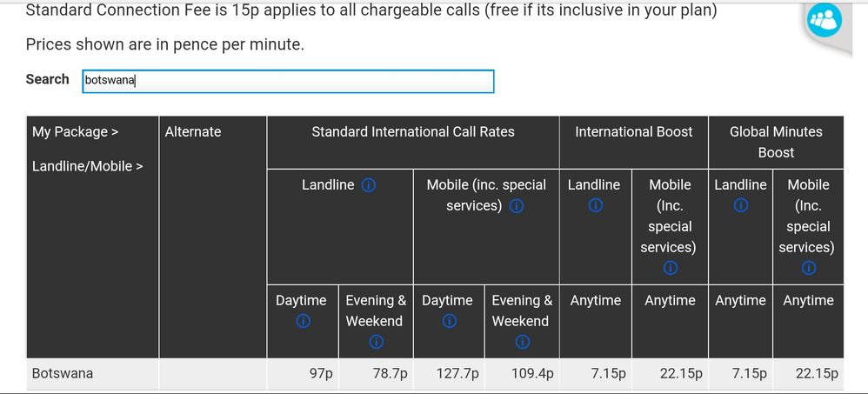Viewport: 868px width, 394px height.
Task: Click the community chat icon at top right
Action: pyautogui.click(x=824, y=21)
